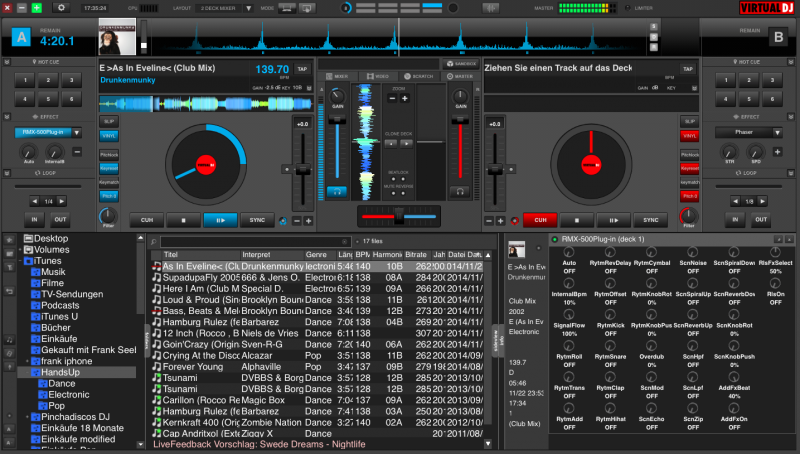Collapse deck A Effect section
The height and width of the screenshot is (454, 800).
[x=7, y=117]
